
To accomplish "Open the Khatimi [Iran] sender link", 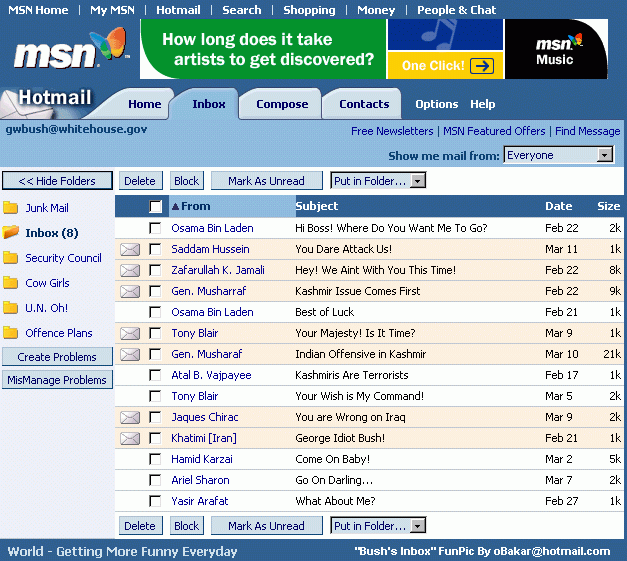I will (204, 438).
